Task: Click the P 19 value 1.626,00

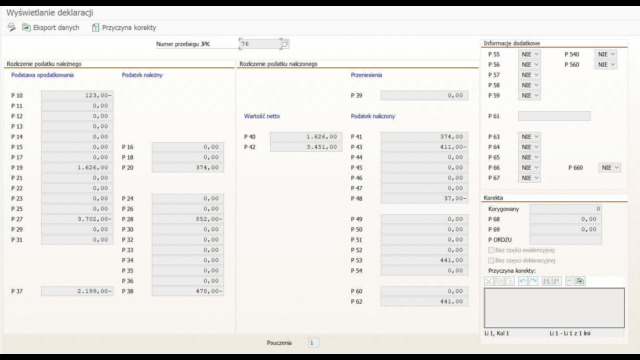Action: pos(77,167)
